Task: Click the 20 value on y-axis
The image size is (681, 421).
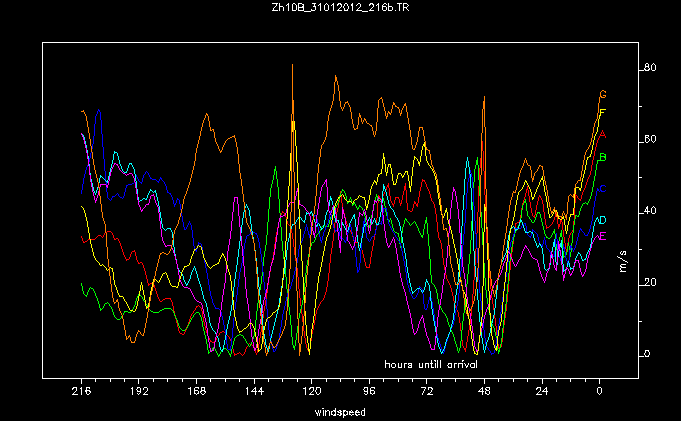Action: point(649,282)
